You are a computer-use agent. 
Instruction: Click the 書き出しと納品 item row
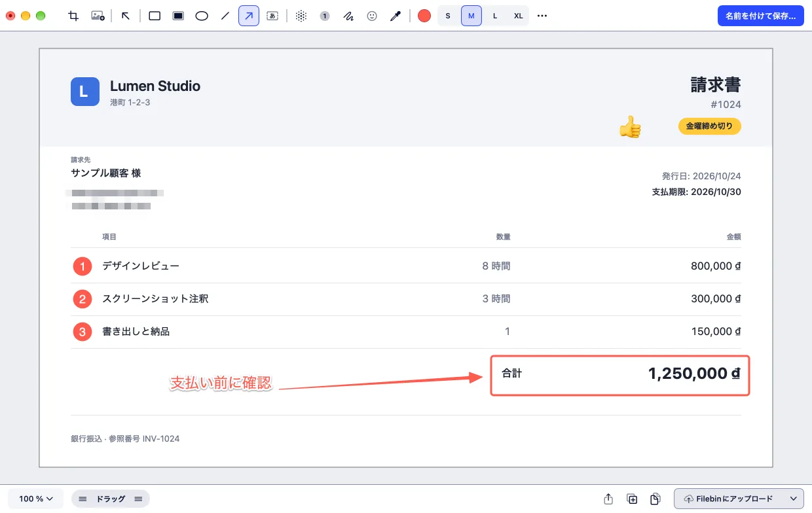tap(406, 332)
